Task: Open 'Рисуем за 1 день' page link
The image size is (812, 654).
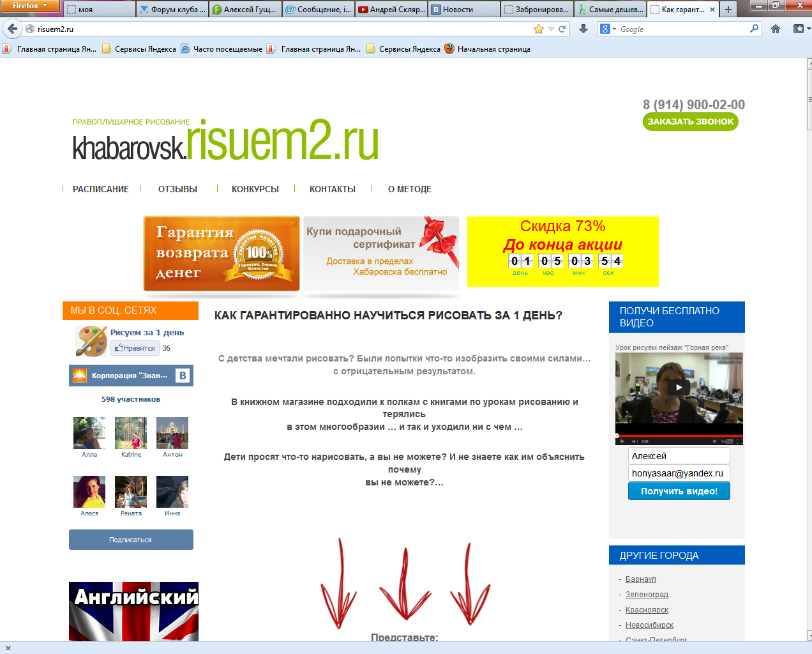Action: [x=147, y=332]
